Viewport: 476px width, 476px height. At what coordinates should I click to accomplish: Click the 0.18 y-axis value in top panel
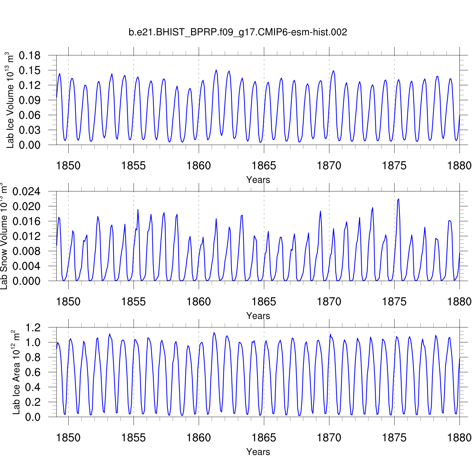click(x=30, y=56)
